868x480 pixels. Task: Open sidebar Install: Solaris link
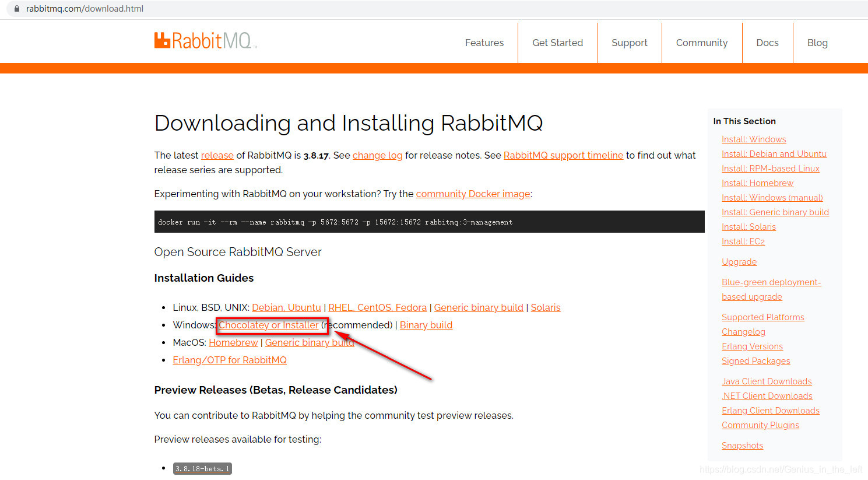748,227
